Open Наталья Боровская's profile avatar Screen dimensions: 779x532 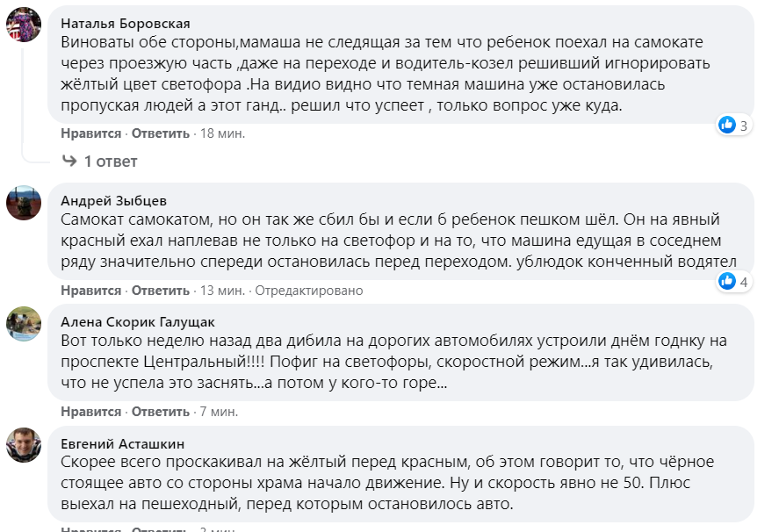24,25
